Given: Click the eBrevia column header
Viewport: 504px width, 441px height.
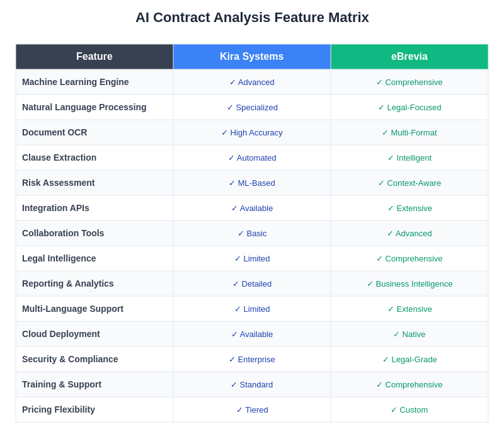Looking at the screenshot, I should point(409,57).
